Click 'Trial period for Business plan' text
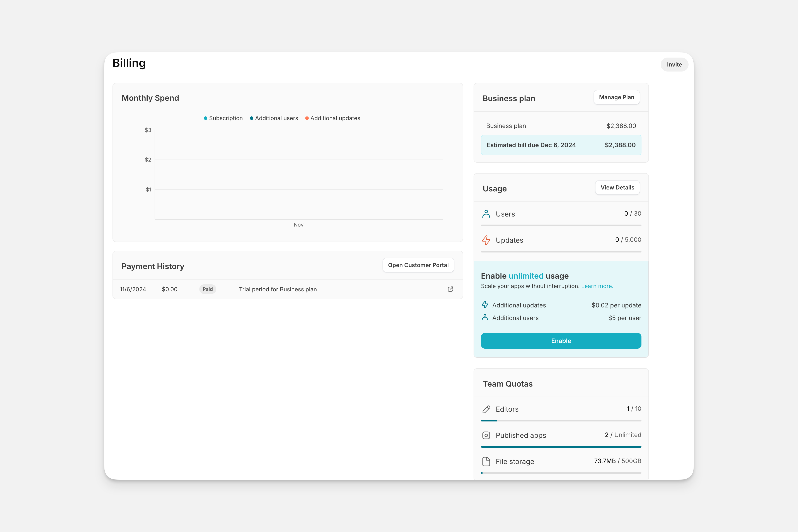798x532 pixels. [278, 289]
